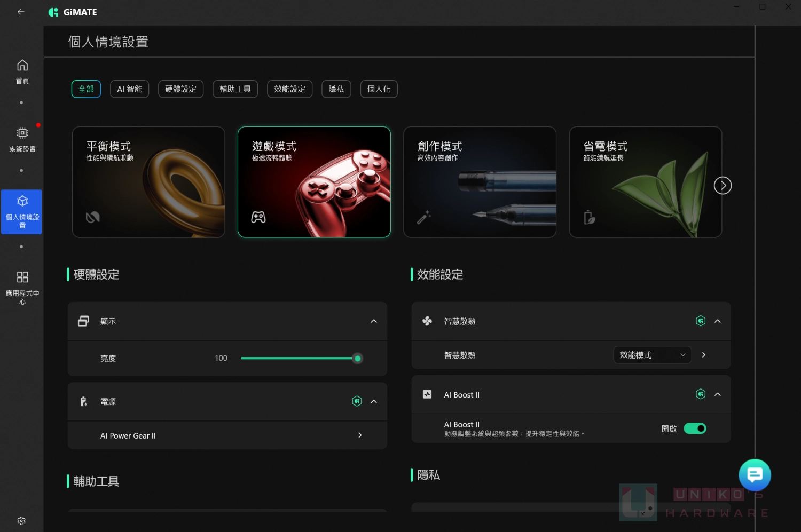Open settings gear at sidebar bottom
The height and width of the screenshot is (532, 801).
click(x=21, y=521)
